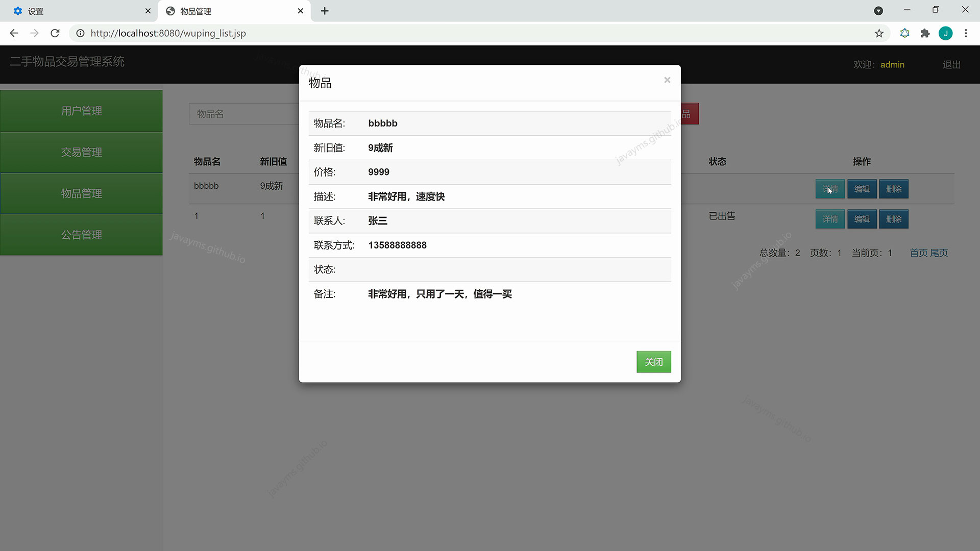The width and height of the screenshot is (980, 551).
Task: Open browser extensions puzzle icon
Action: [925, 33]
